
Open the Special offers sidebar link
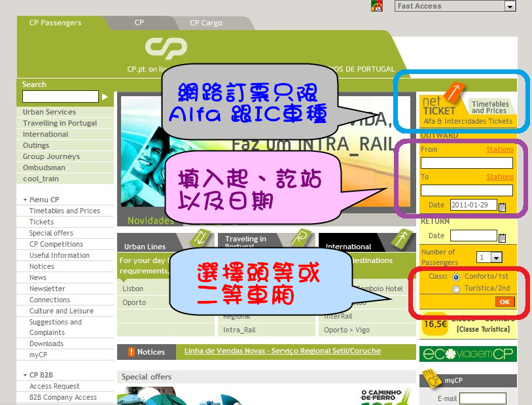pos(51,234)
